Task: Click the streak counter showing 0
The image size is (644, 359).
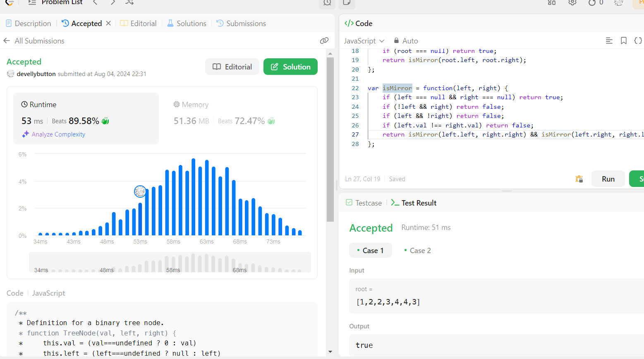Action: (596, 2)
